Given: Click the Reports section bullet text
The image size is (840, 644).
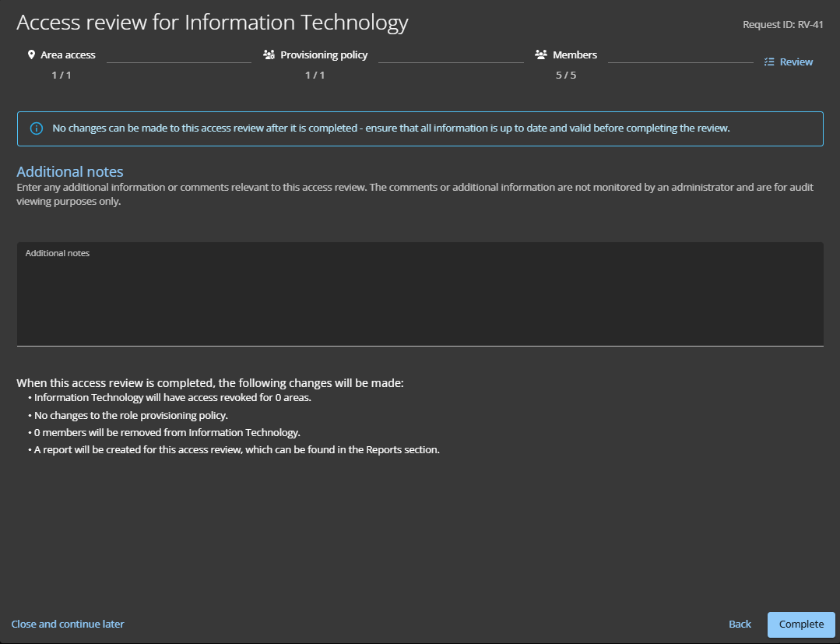Looking at the screenshot, I should (x=237, y=450).
